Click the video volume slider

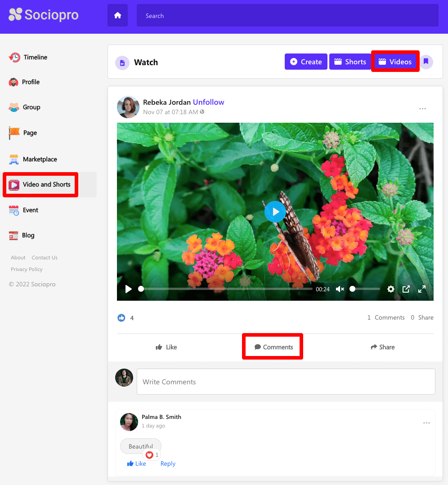tap(366, 289)
